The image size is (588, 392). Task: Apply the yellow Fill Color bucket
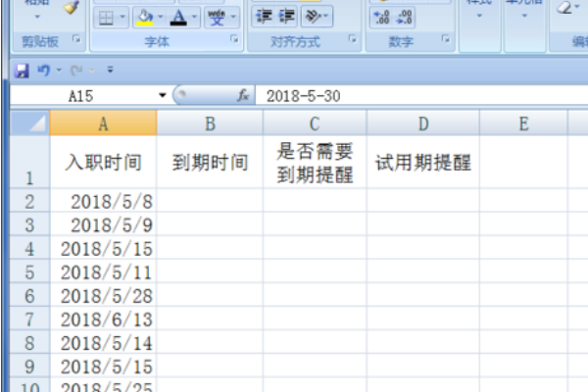pyautogui.click(x=145, y=18)
